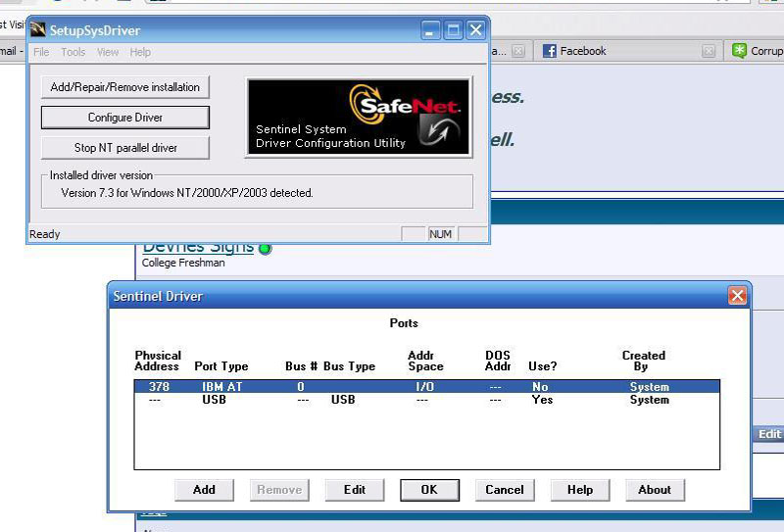Open the File menu in SetupSysDriver
Screen dimensions: 784x532
click(x=41, y=52)
